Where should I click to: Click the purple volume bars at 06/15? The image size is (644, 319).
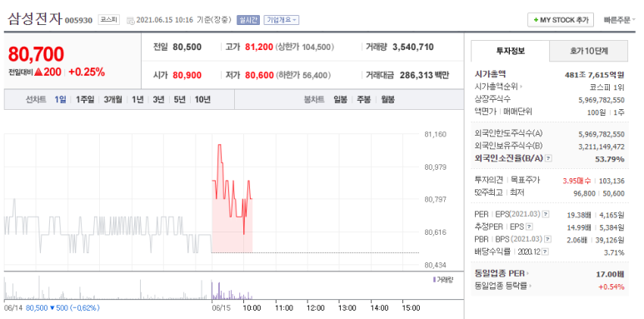[232, 292]
